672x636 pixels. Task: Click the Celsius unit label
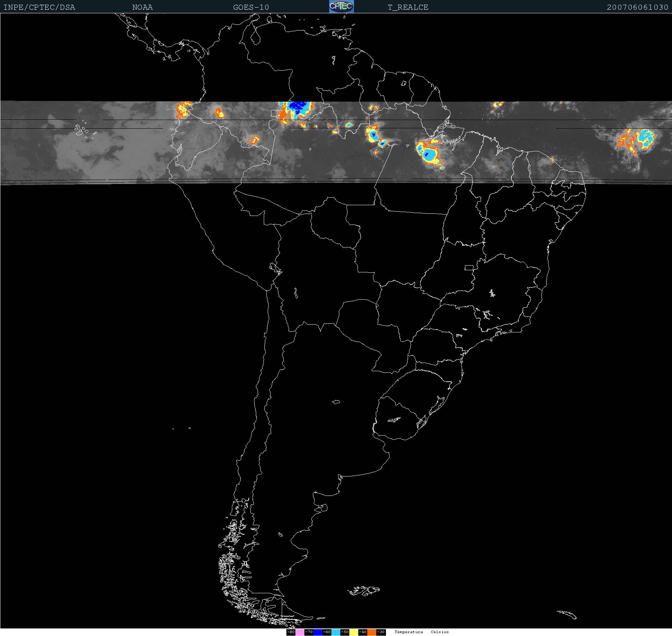tap(440, 632)
